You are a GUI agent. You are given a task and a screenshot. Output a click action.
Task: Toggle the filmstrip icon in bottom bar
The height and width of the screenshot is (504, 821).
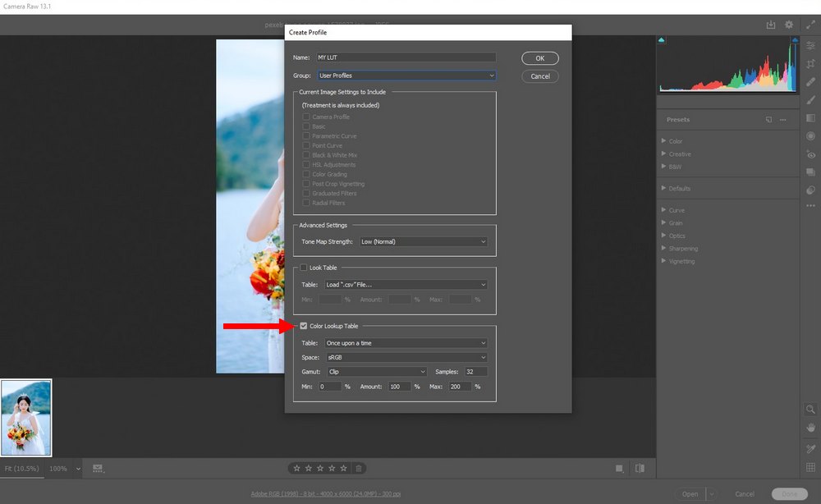click(x=98, y=469)
